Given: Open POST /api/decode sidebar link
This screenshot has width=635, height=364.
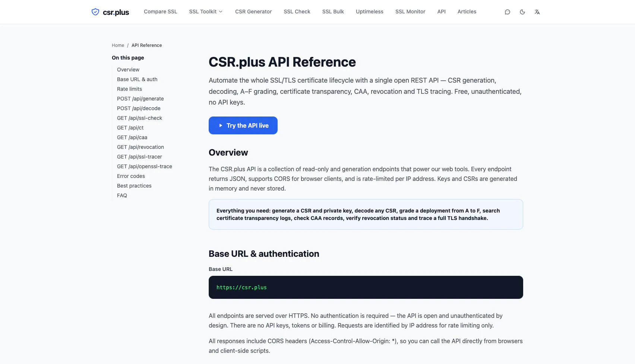Looking at the screenshot, I should pyautogui.click(x=139, y=108).
